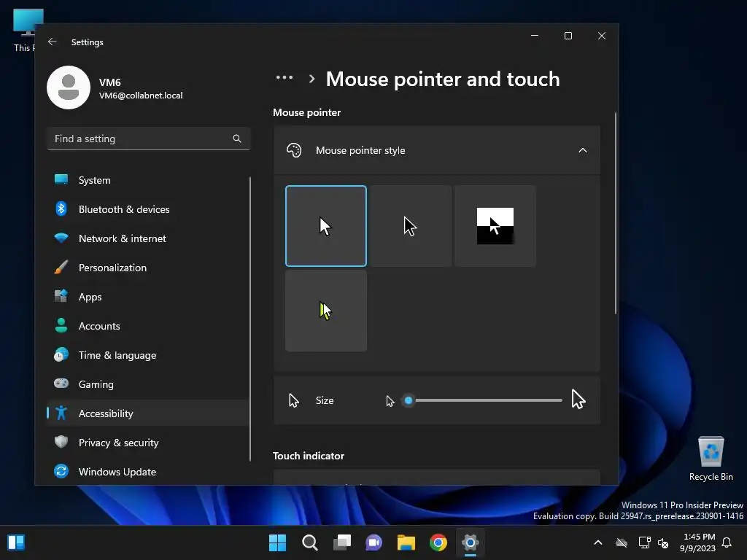Select the Recycle Bin desktop icon
The width and height of the screenshot is (747, 560).
(x=711, y=459)
